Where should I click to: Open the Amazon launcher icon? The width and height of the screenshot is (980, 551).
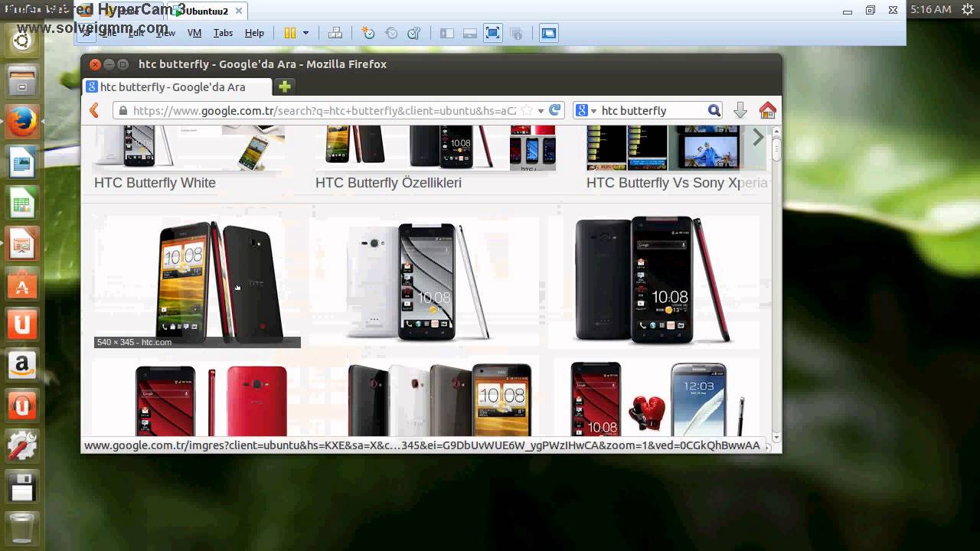tap(22, 365)
